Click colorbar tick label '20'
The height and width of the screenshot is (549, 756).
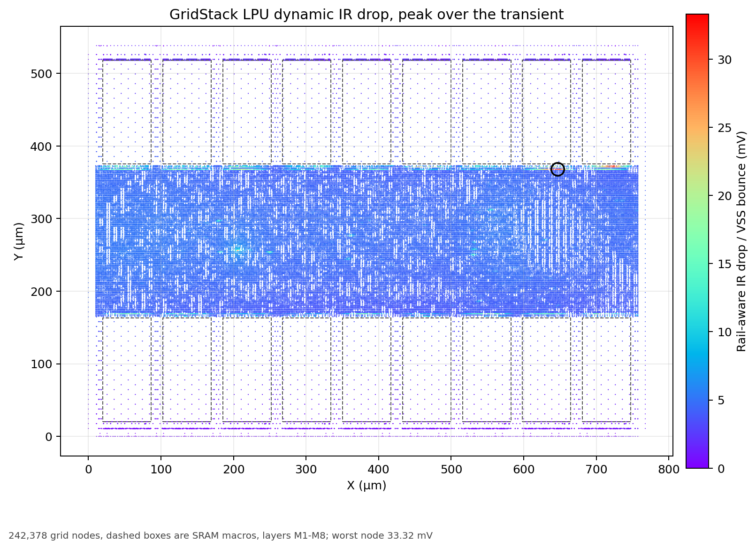coord(725,196)
